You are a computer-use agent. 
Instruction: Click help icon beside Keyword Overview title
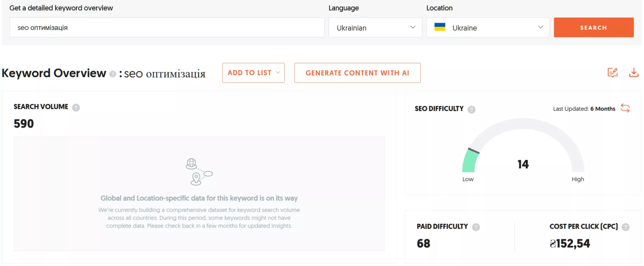point(113,74)
